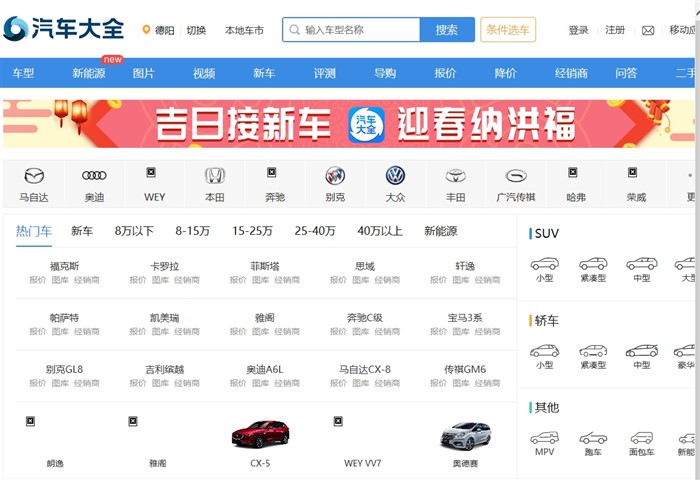Select the Buick brand logo
Viewport: 700px width, 480px height.
(x=335, y=175)
